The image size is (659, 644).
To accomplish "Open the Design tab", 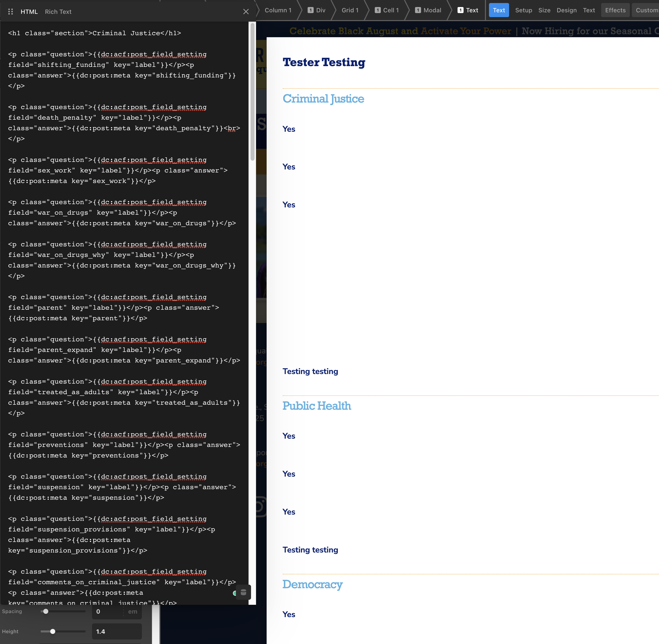I will coord(566,10).
